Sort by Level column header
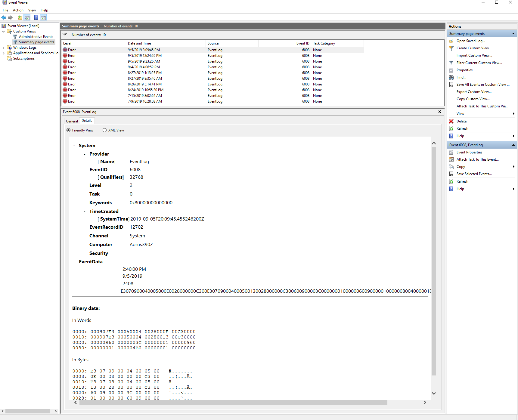The image size is (518, 420). point(93,43)
